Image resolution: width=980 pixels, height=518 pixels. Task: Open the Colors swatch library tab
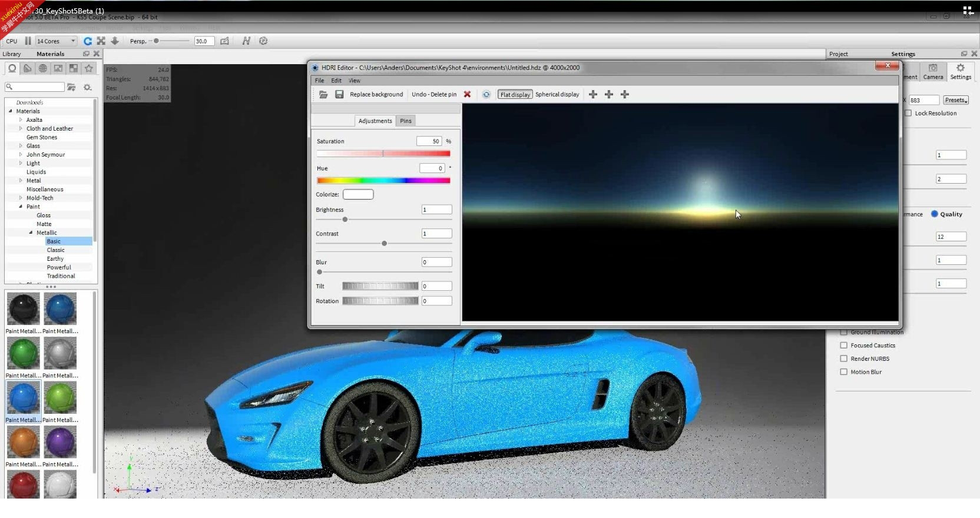(27, 69)
